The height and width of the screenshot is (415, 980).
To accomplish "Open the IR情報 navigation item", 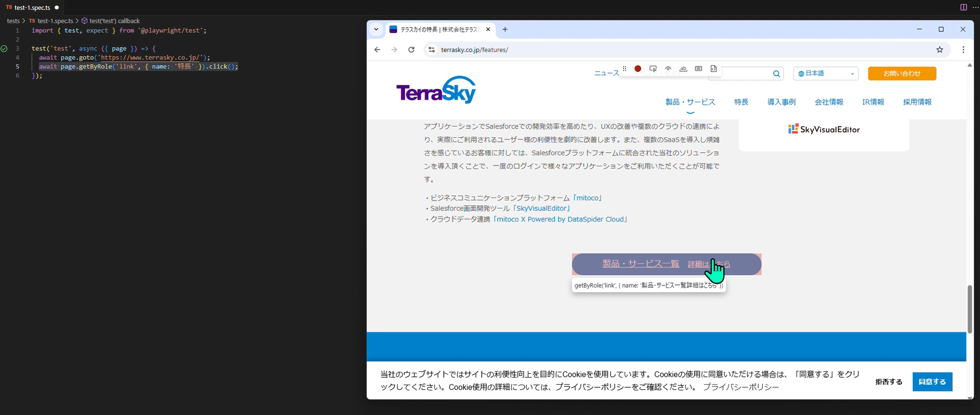I will point(873,102).
